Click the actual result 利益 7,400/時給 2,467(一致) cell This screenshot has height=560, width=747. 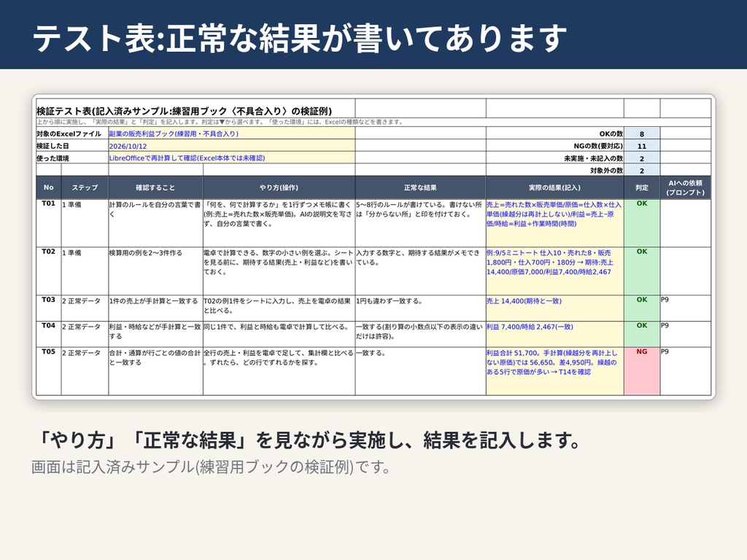tap(554, 334)
